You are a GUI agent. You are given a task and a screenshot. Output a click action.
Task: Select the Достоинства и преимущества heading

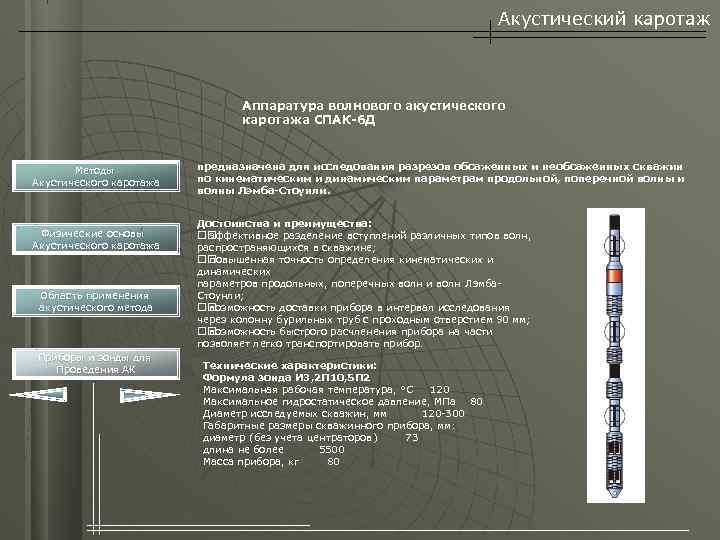coord(284,224)
